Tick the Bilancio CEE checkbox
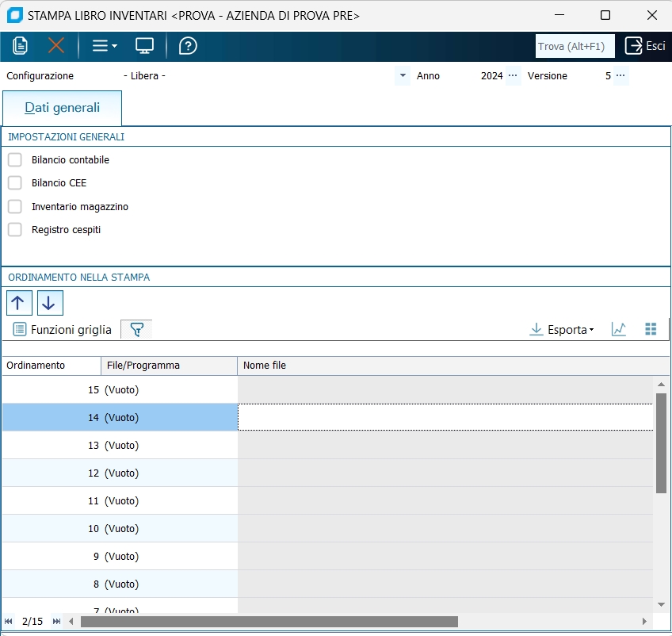Screen dimensions: 672x636 point(15,183)
